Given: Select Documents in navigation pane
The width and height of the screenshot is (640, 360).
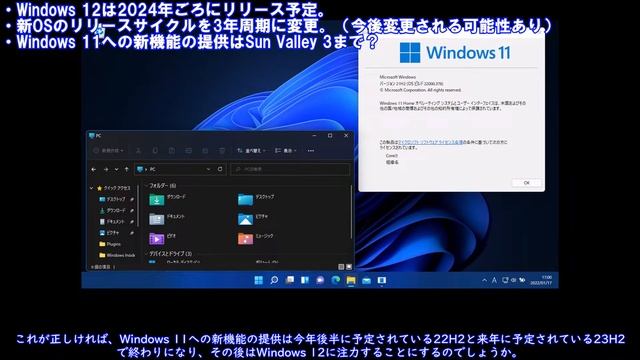Looking at the screenshot, I should 112,221.
